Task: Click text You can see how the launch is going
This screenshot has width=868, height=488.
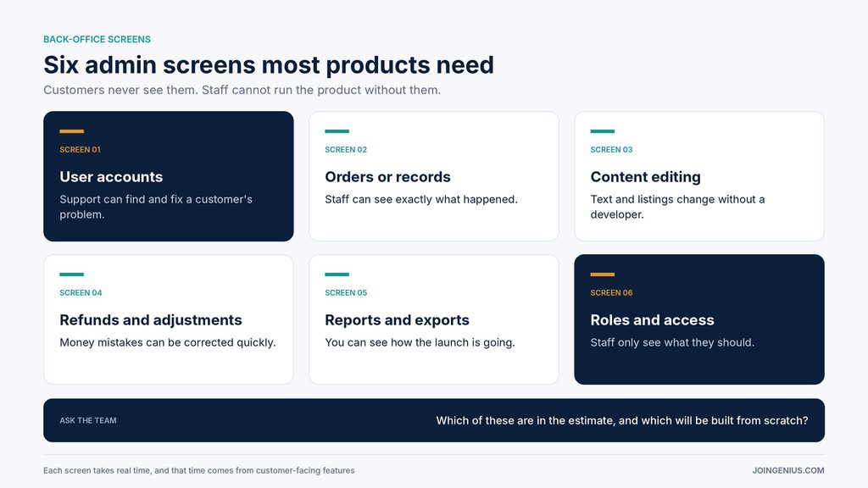Action: (x=420, y=342)
